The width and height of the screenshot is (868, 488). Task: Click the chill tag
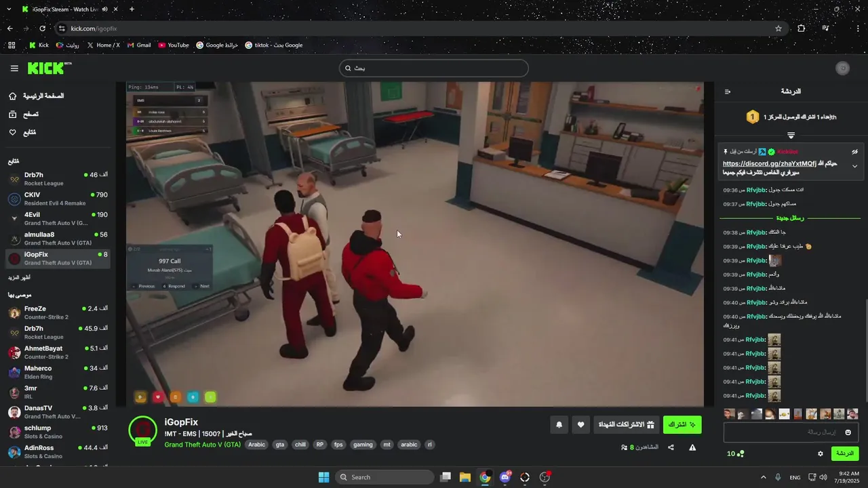pyautogui.click(x=300, y=445)
